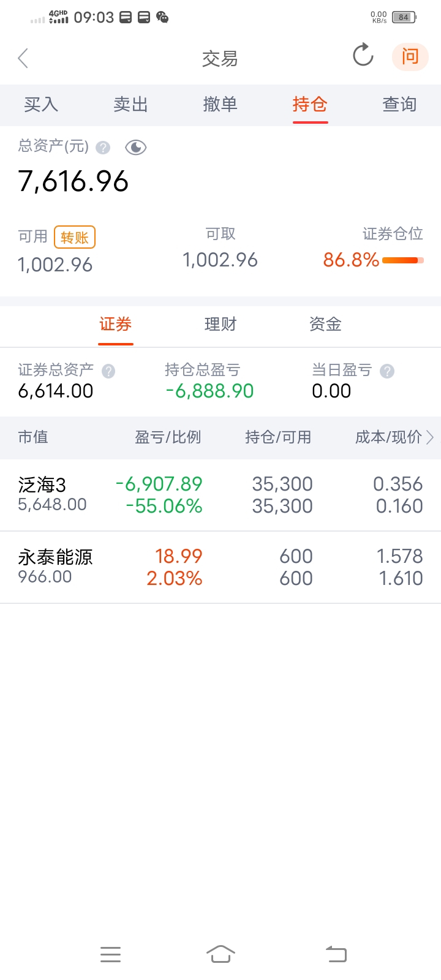Open Android recent apps menu icon

point(110,954)
